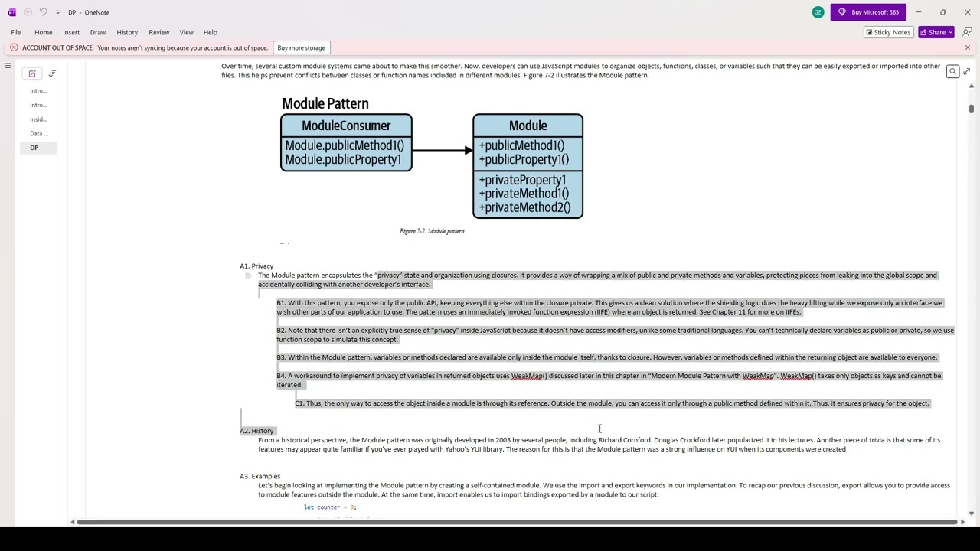Click the horizontal scrollbar right arrow
Screen dimensions: 980x551
click(x=962, y=522)
